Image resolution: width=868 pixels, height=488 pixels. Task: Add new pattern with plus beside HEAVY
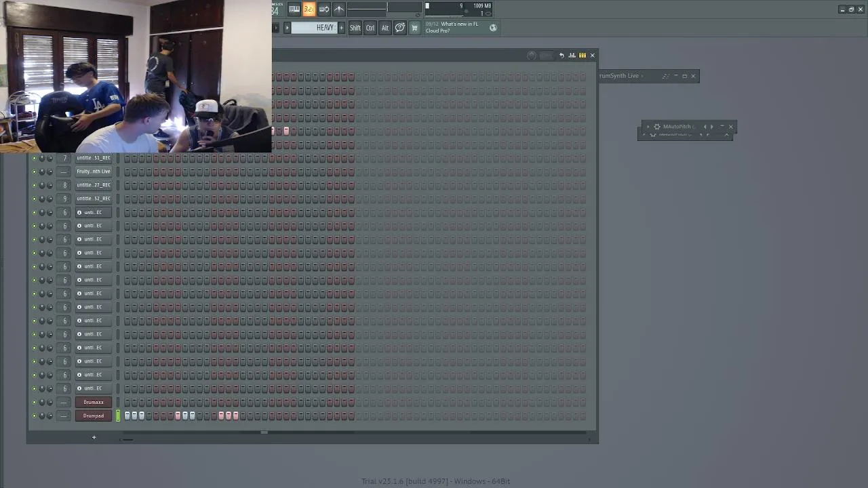coord(341,28)
